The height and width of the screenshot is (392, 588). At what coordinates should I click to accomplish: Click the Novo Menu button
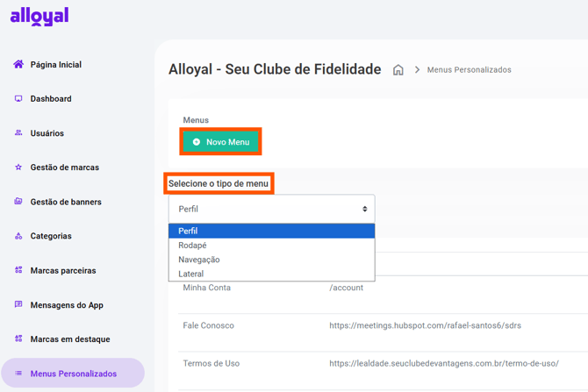220,142
